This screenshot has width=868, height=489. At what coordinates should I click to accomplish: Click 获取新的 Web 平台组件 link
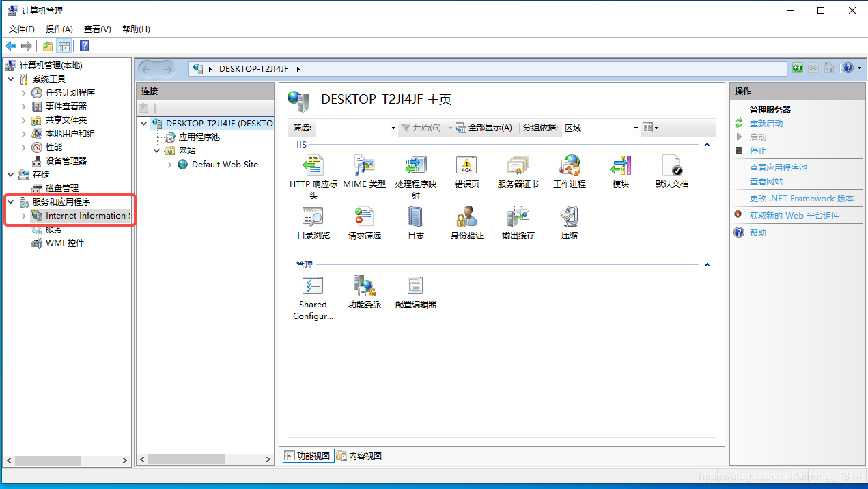click(x=795, y=216)
